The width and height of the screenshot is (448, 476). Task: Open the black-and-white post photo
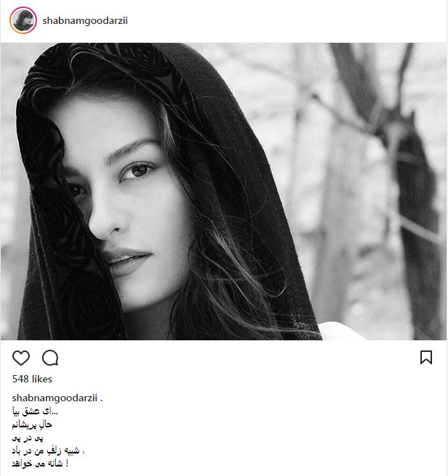click(x=224, y=191)
